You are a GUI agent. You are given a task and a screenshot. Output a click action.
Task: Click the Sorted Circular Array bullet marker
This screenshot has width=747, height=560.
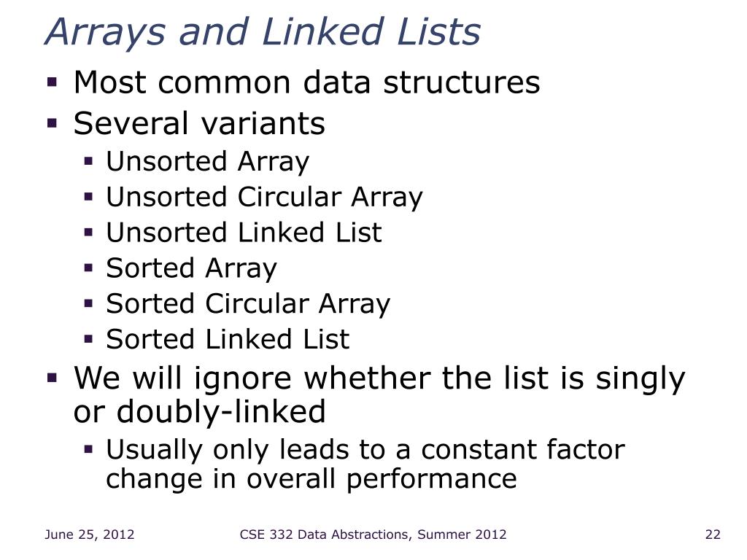pos(88,303)
